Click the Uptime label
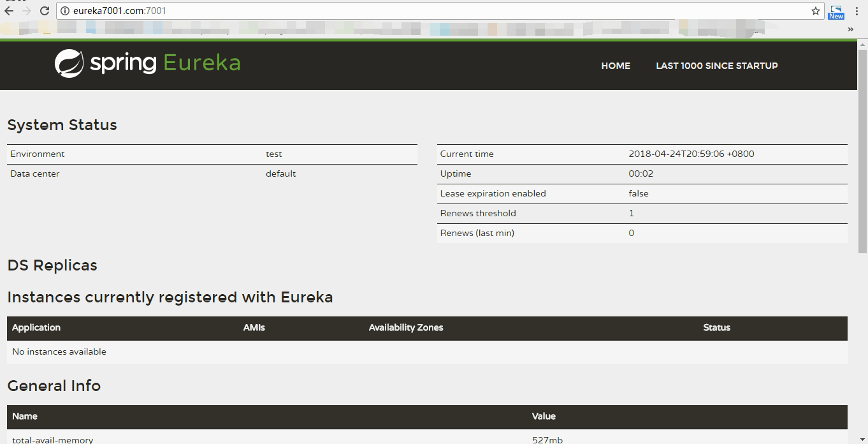The image size is (868, 444). 456,174
